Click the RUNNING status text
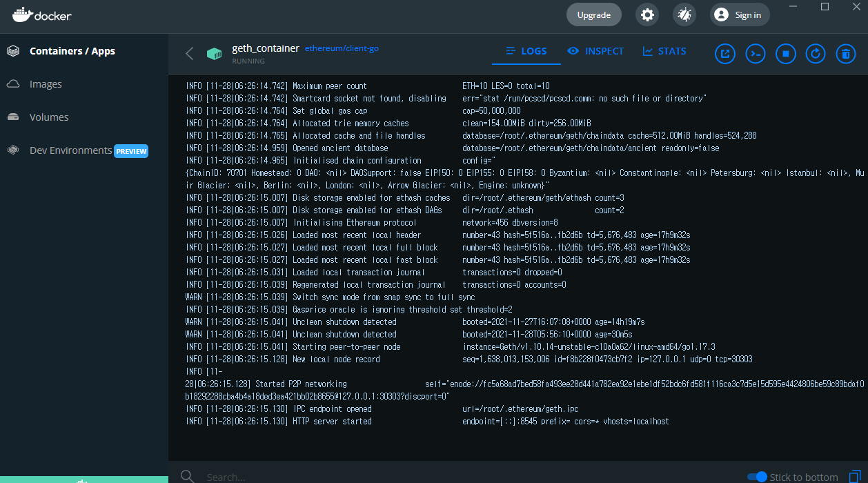This screenshot has width=868, height=483. [248, 61]
